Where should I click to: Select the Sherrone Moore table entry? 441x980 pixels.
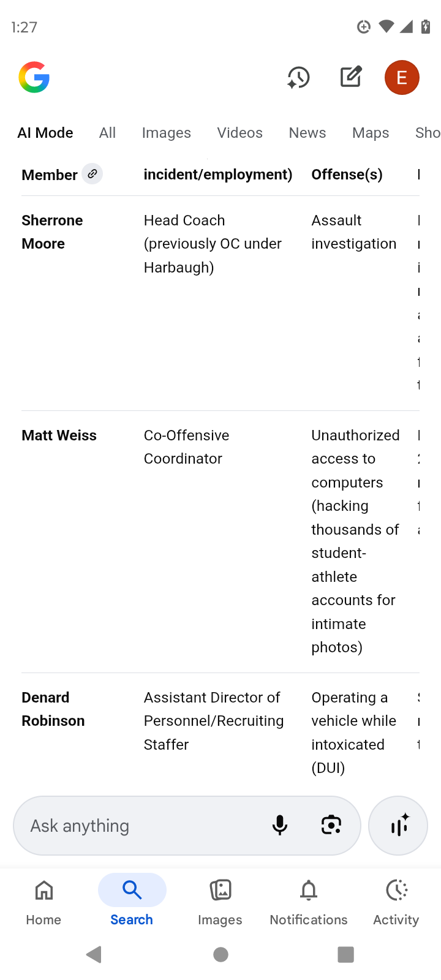52,232
